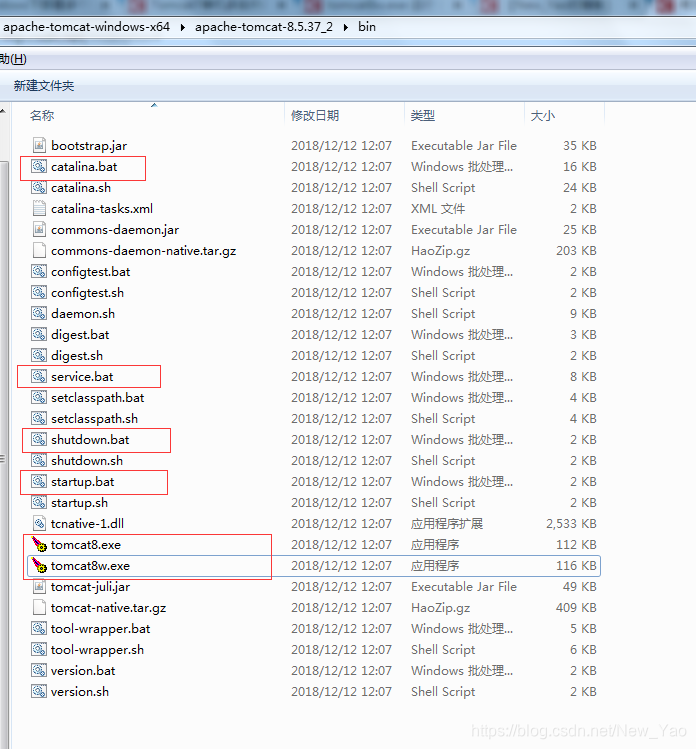This screenshot has width=696, height=749.
Task: Click the commons-daemon-native.tar.gz archive icon
Action: (x=39, y=250)
